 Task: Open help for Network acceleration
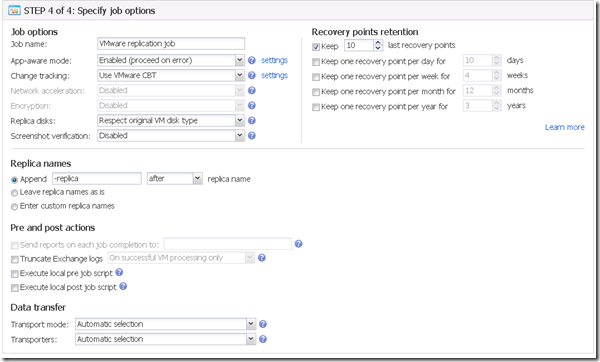tap(251, 90)
